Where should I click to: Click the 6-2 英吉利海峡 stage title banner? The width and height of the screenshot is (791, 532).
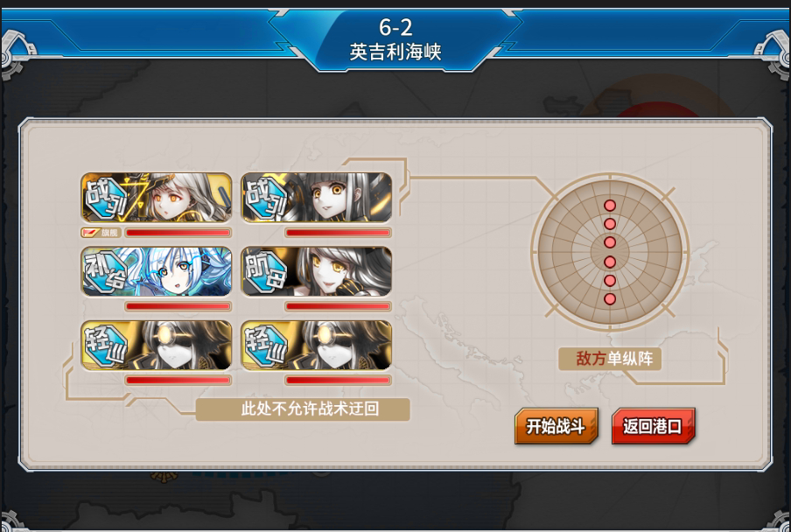tap(395, 39)
